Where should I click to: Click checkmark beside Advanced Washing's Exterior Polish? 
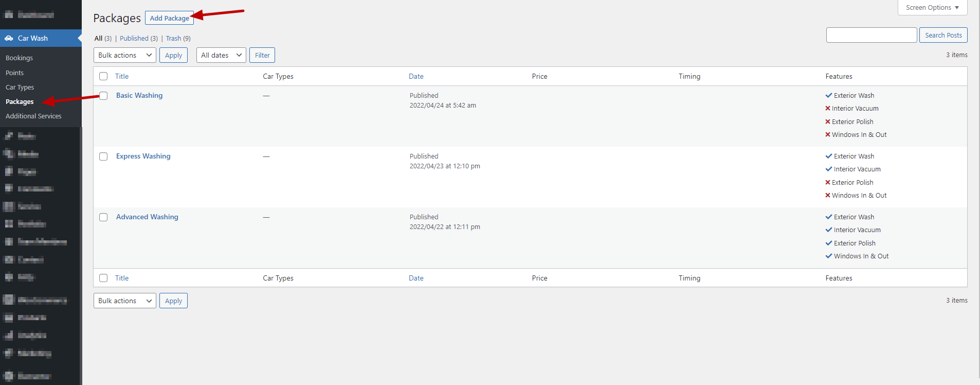tap(828, 243)
